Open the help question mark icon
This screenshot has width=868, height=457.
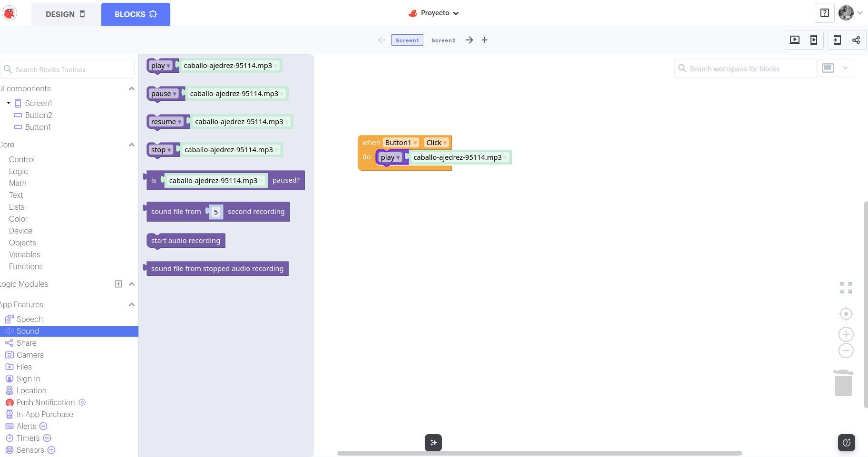tap(825, 13)
